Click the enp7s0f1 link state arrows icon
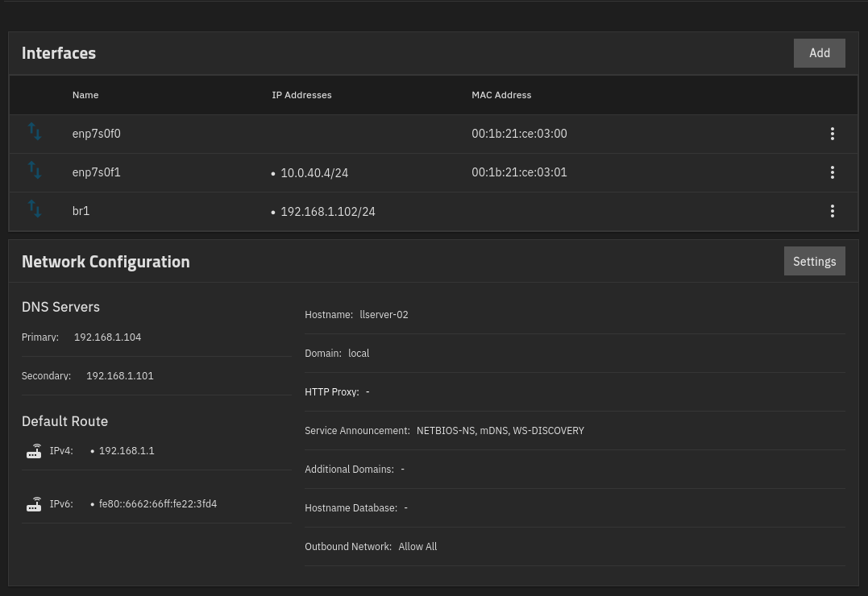 point(35,171)
